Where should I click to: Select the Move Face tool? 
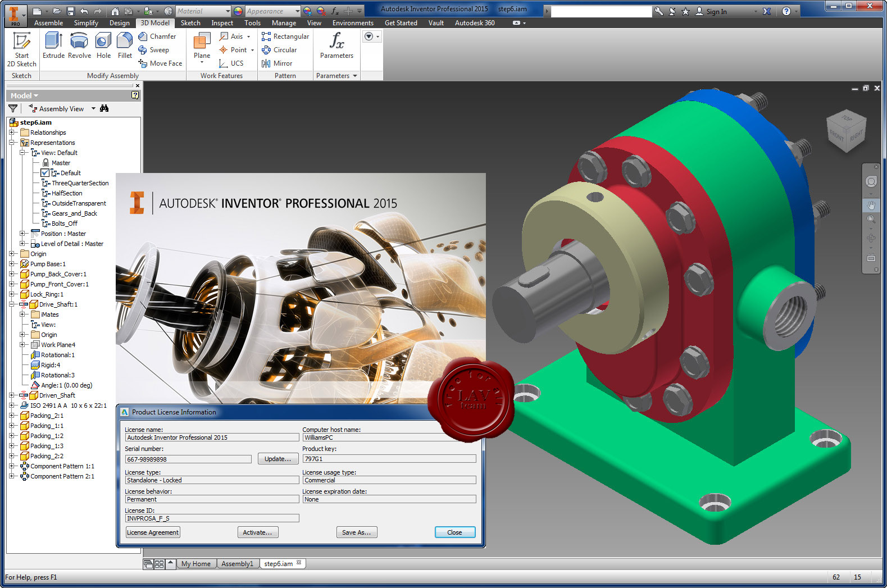click(x=160, y=63)
